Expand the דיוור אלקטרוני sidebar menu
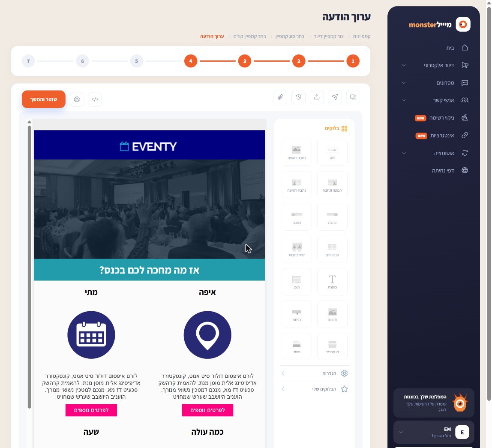 pyautogui.click(x=434, y=65)
